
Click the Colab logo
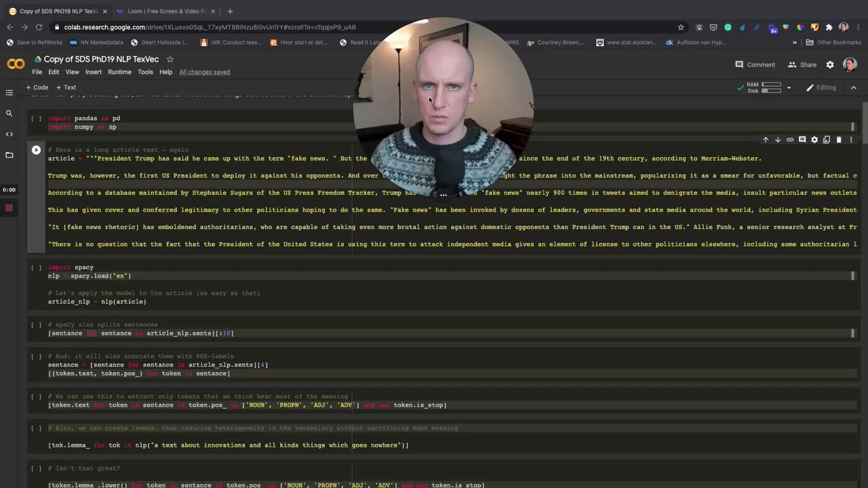(16, 64)
